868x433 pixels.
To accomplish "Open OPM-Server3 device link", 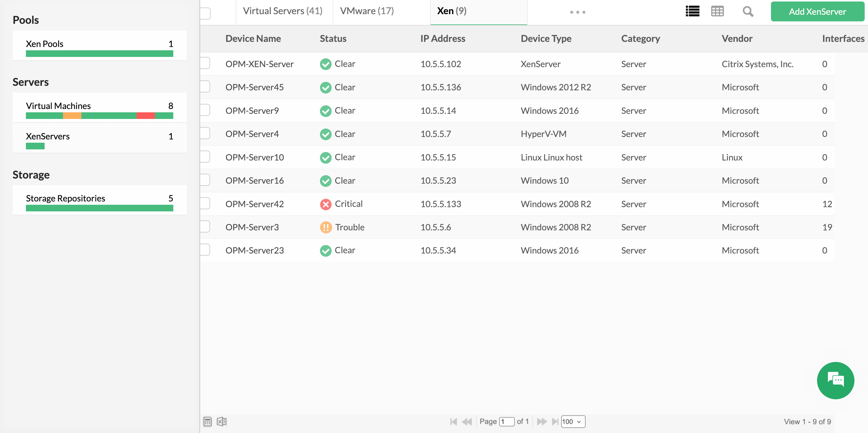I will [252, 227].
